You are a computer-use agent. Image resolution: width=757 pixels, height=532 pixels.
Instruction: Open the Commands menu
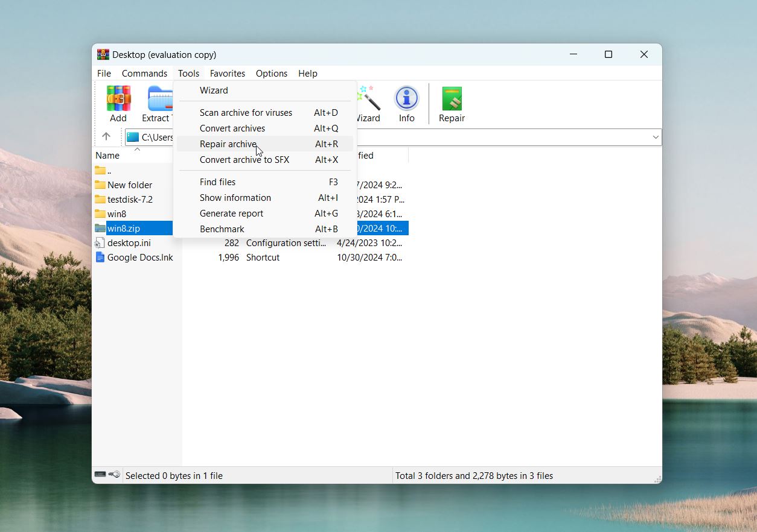tap(144, 73)
